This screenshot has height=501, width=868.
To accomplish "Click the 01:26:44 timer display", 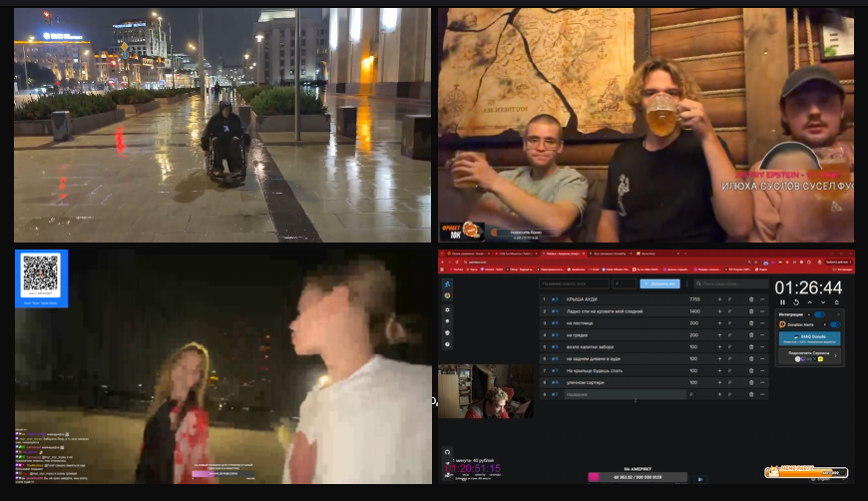I will click(x=808, y=287).
